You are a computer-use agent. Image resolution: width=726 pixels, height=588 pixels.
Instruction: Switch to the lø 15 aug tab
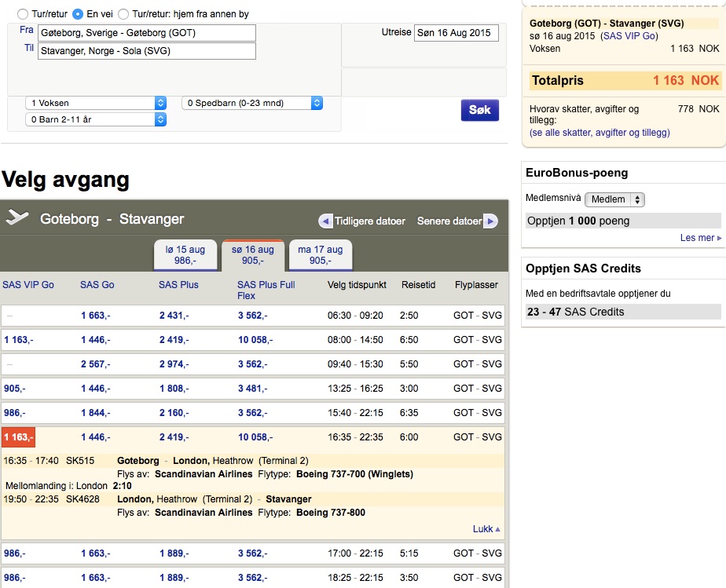(x=185, y=255)
